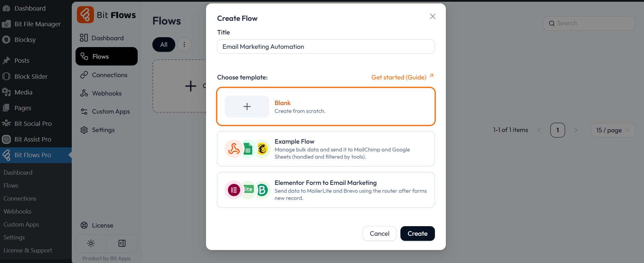Pick Elementor Form to Email Marketing template
This screenshot has height=263, width=644.
tap(326, 190)
